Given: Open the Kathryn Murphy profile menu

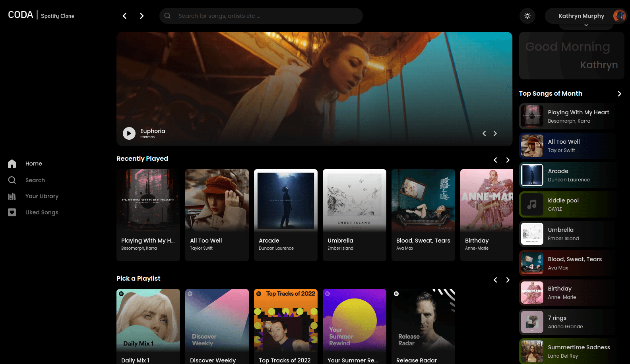Looking at the screenshot, I should [586, 16].
